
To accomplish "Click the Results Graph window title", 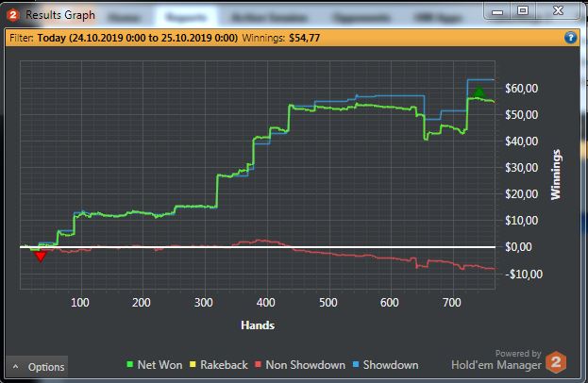I will click(x=60, y=15).
